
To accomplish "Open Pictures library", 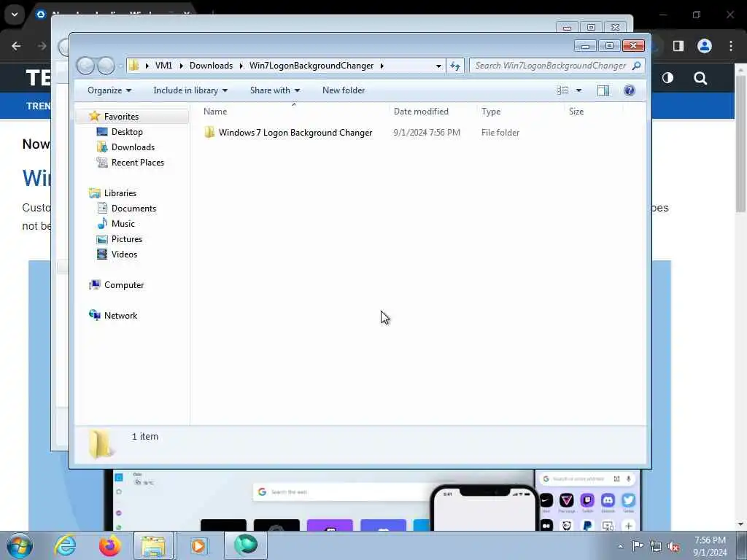I will [127, 239].
